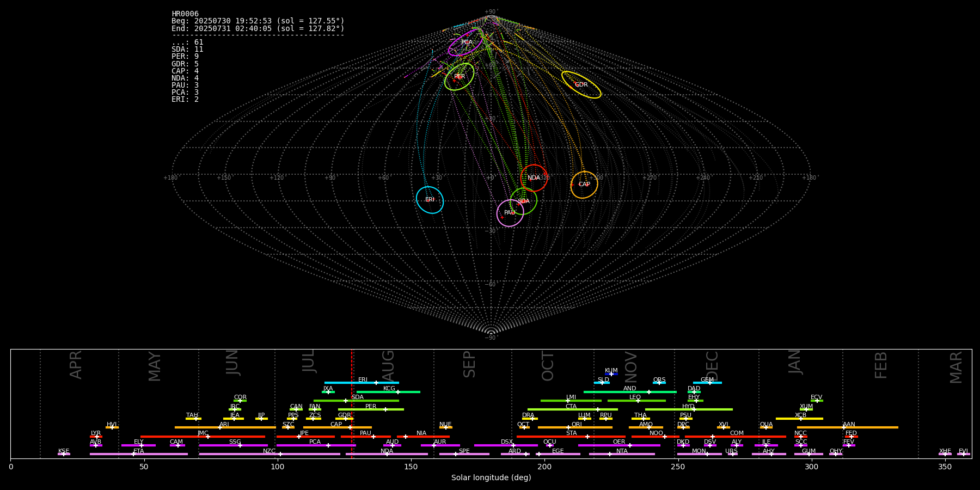Viewport: 980px width, 490px height.
Task: Click the 'Solar longitude (deg)' axis title
Action: [x=491, y=477]
